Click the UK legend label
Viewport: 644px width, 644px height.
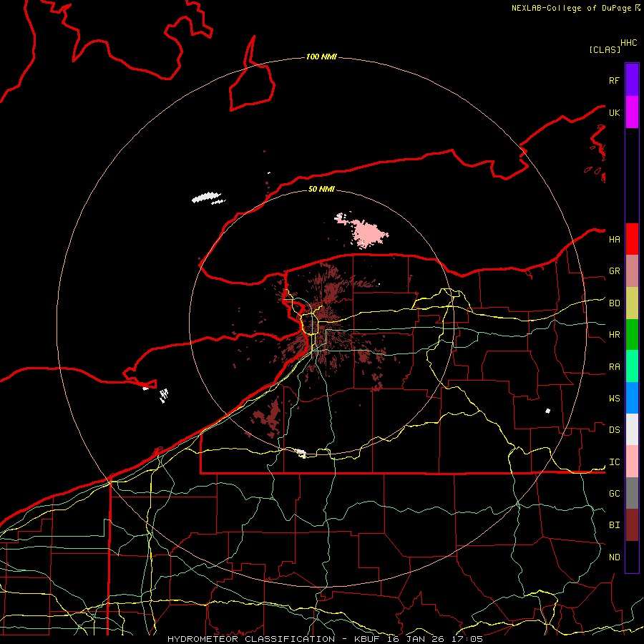point(614,112)
